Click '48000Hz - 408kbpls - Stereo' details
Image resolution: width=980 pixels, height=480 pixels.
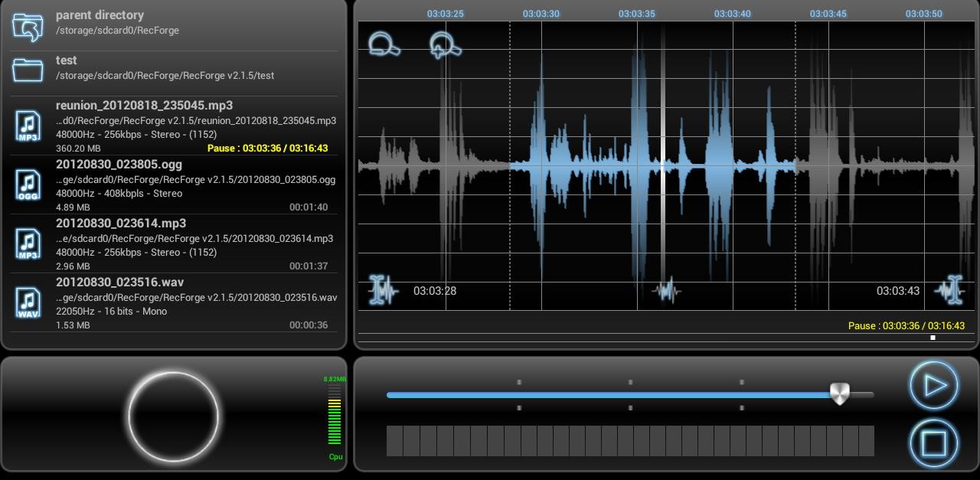tap(119, 194)
